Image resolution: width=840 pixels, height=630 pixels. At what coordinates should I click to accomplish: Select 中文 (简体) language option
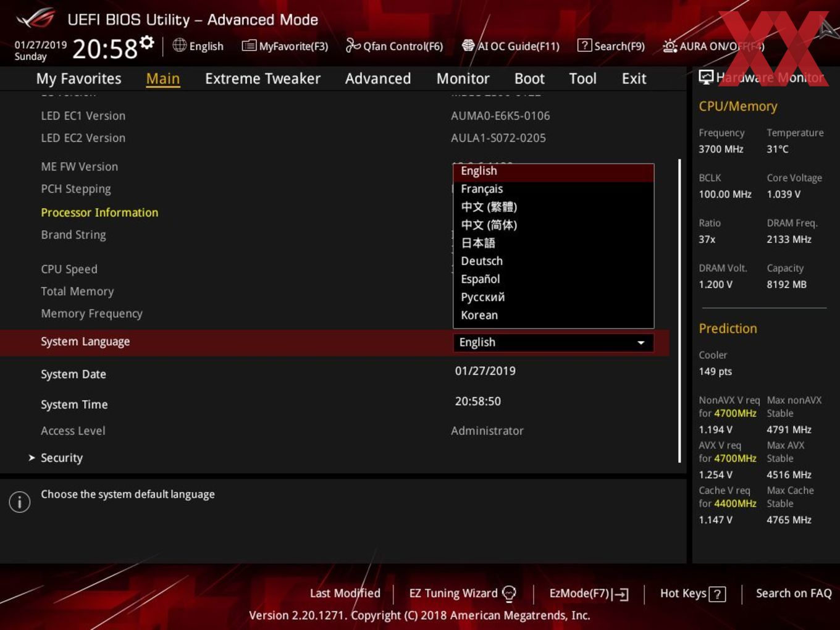pyautogui.click(x=553, y=225)
